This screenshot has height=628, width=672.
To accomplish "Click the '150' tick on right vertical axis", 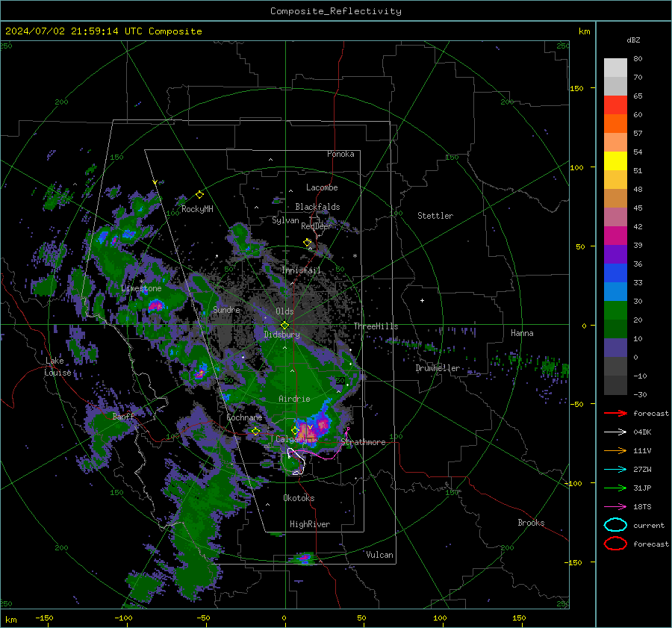I will click(x=576, y=88).
